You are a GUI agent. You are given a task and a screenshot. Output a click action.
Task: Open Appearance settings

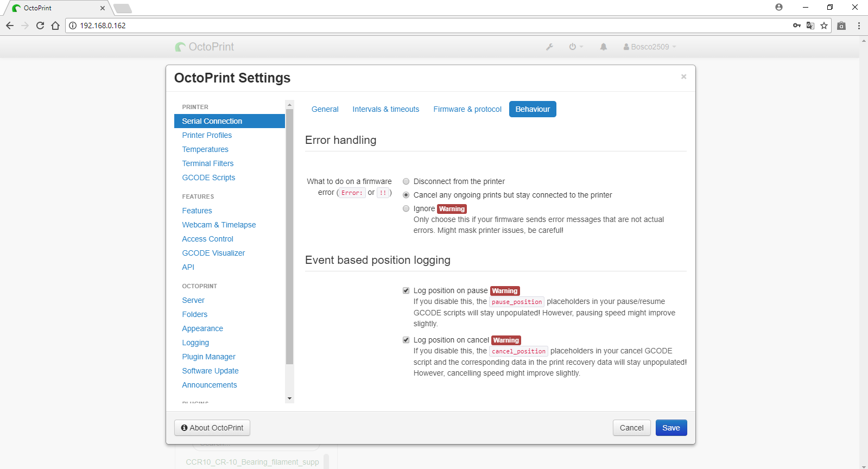pos(230,328)
